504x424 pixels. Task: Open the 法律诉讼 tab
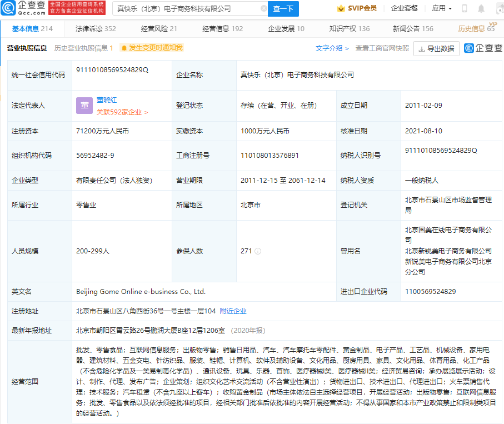(96, 29)
